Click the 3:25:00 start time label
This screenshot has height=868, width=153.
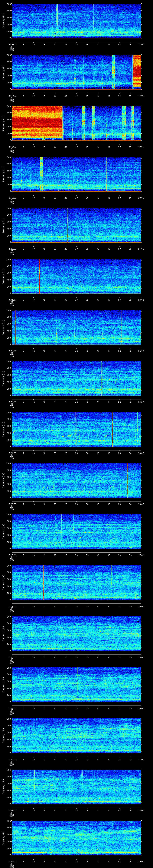[x=12, y=504]
